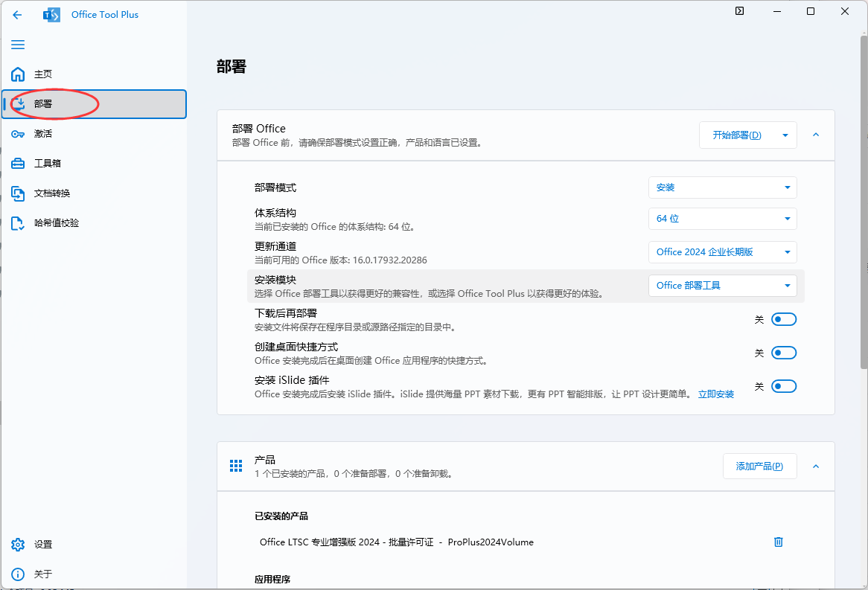
Task: Open the 部署模式 dropdown
Action: pos(722,187)
